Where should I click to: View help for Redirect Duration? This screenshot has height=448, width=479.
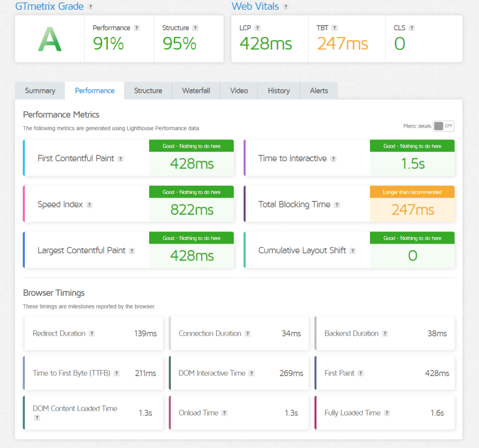[92, 333]
